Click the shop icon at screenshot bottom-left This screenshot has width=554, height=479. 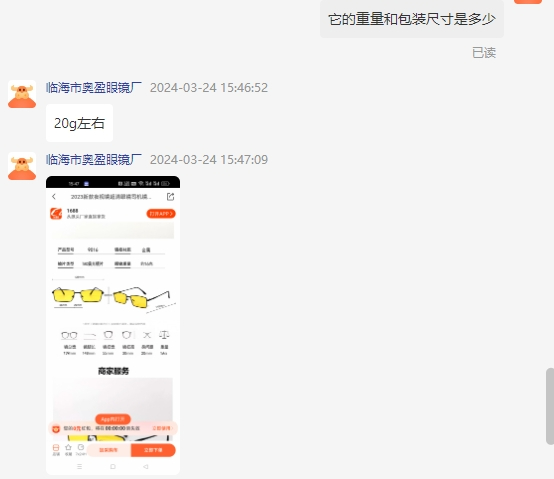coord(56,448)
